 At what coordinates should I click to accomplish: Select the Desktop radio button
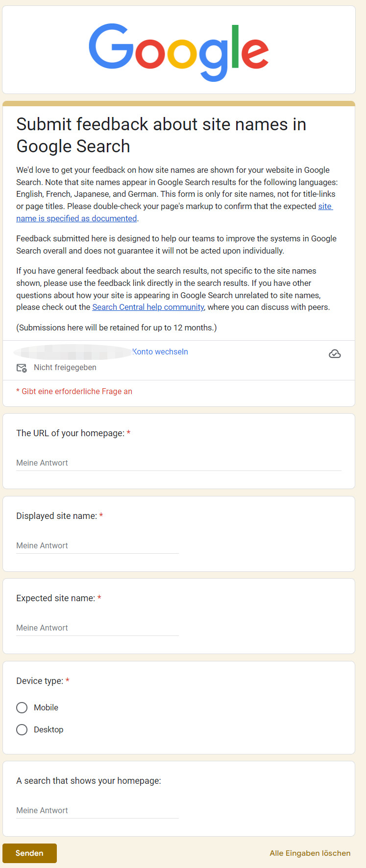coord(22,729)
